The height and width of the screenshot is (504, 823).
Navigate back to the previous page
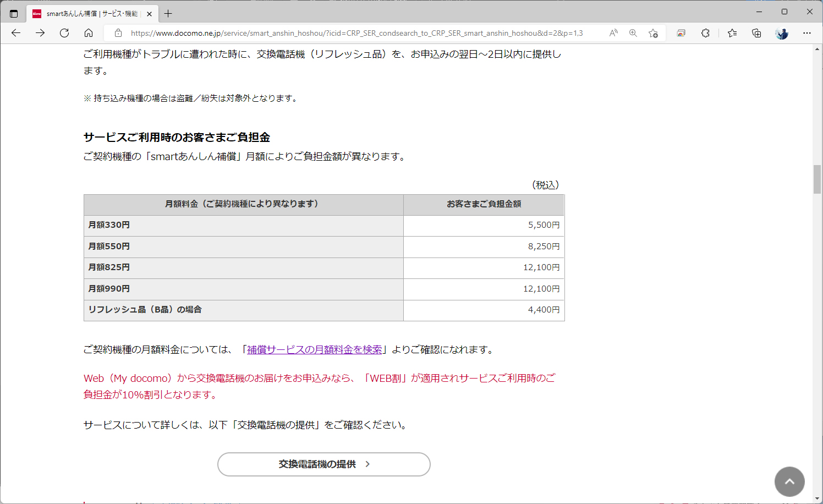click(15, 33)
